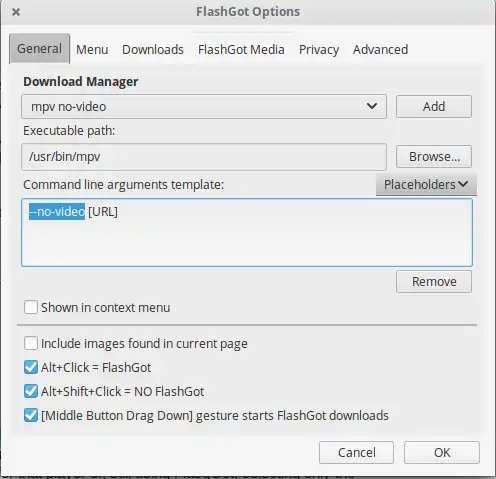Screen dimensions: 496x479
Task: Click inside the command line arguments textbox
Action: click(x=247, y=232)
